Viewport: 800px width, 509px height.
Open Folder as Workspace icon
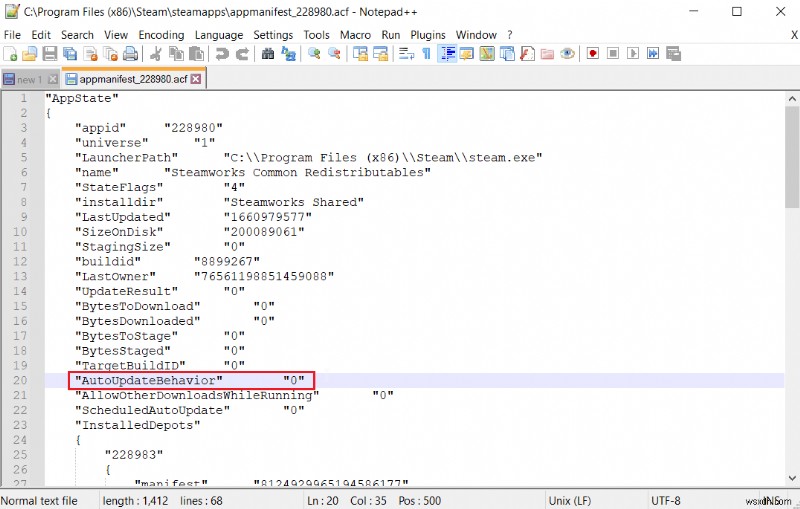pos(547,54)
